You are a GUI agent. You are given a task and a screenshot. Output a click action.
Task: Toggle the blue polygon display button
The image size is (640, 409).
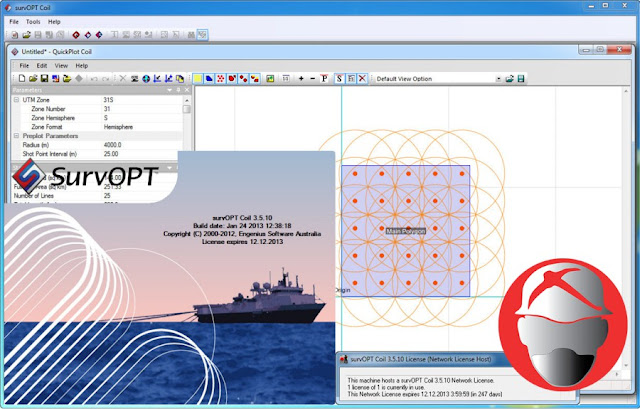[x=209, y=78]
